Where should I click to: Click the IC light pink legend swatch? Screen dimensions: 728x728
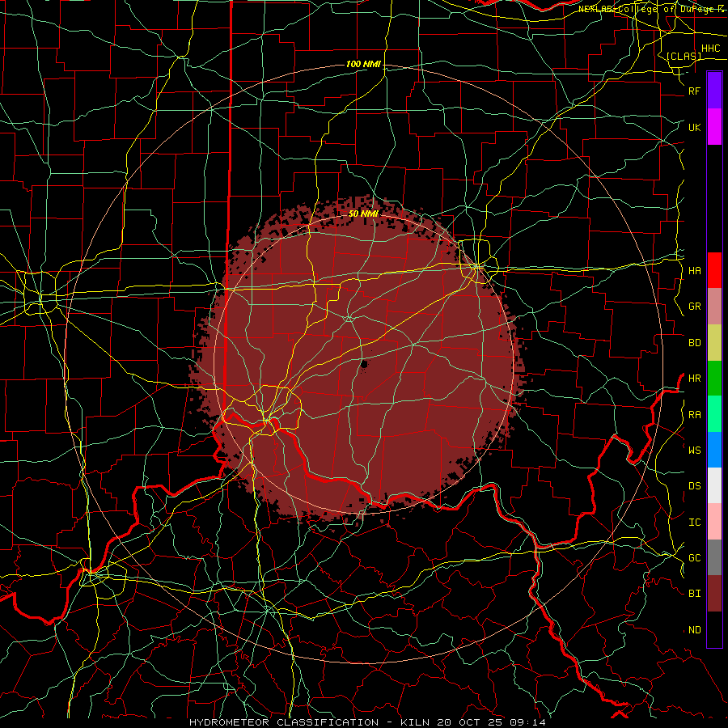(714, 522)
